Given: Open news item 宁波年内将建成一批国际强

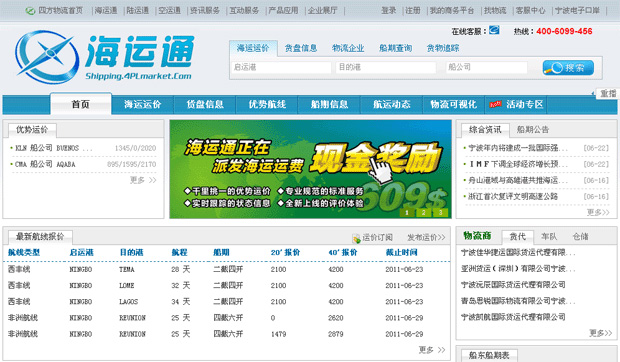Looking at the screenshot, I should [x=518, y=148].
